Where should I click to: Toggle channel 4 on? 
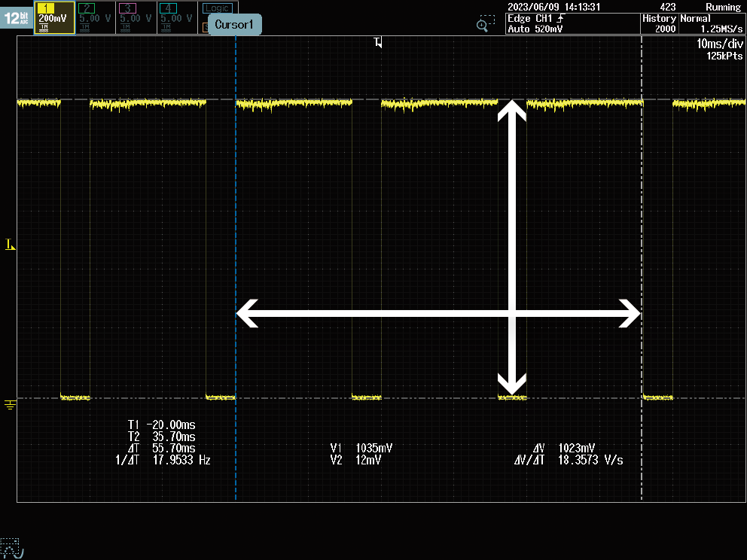pos(177,17)
